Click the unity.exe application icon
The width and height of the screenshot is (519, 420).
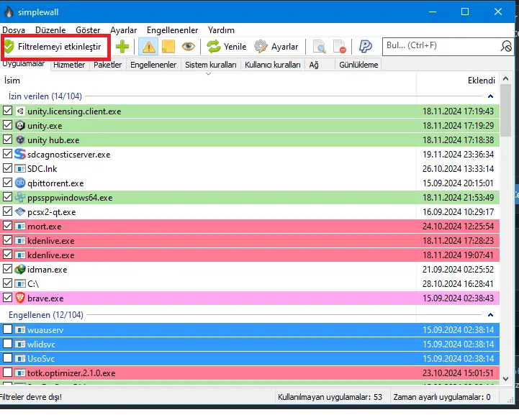pos(20,126)
